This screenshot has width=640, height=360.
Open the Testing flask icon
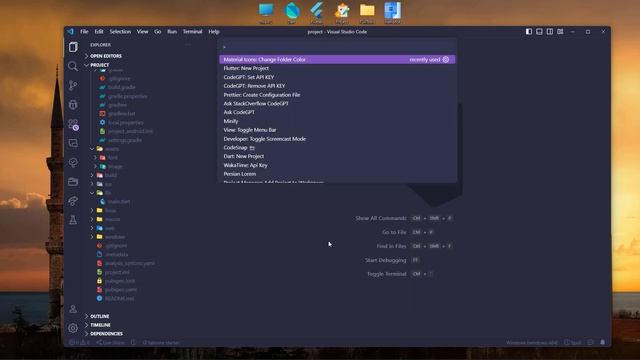73,220
